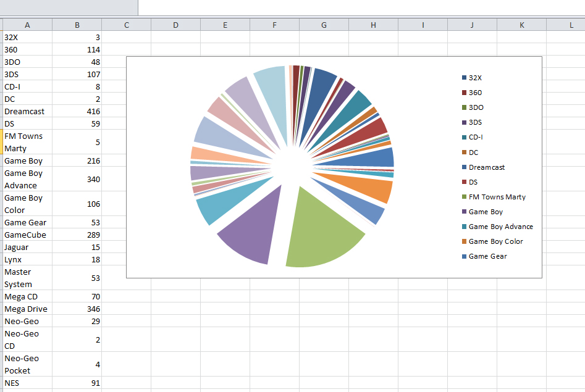Select column C header
Viewport: 585px width, 392px height.
pyautogui.click(x=127, y=25)
